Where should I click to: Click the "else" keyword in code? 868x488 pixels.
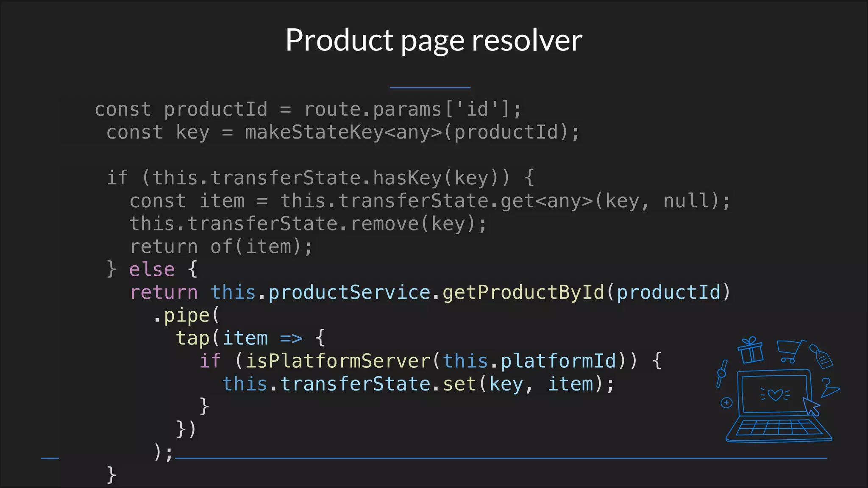(x=152, y=269)
